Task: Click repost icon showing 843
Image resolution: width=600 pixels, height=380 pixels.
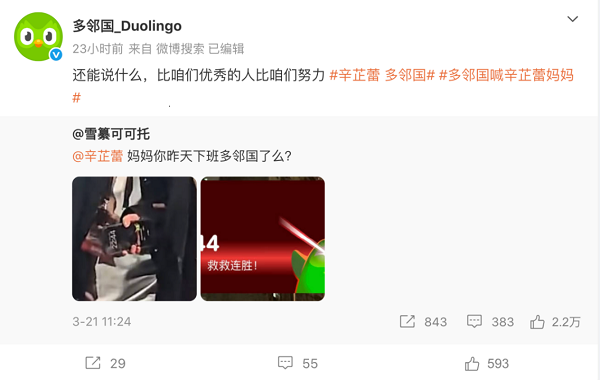Action: 407,321
